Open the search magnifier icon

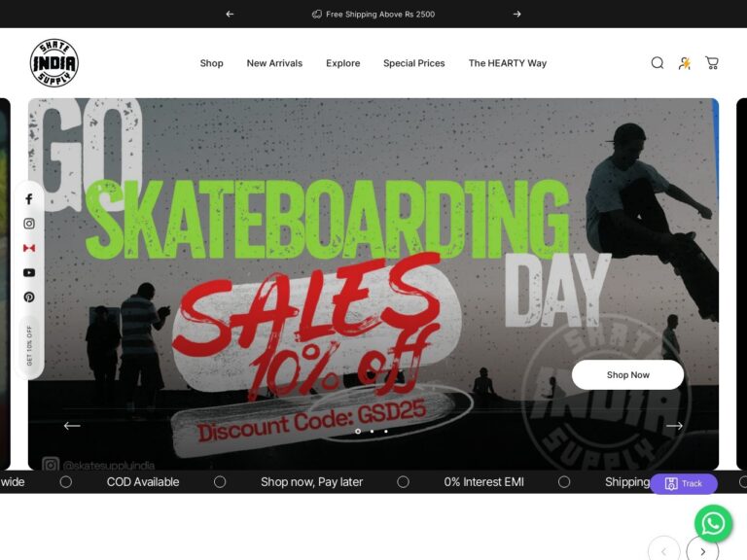click(657, 63)
